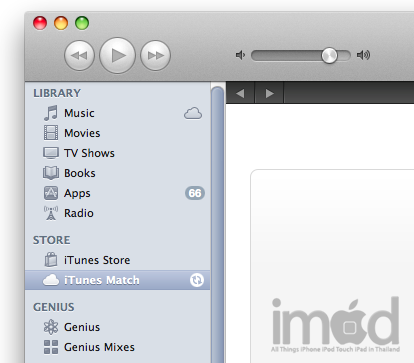The width and height of the screenshot is (414, 363).
Task: Zoom iTunes window with green button
Action: [82, 23]
